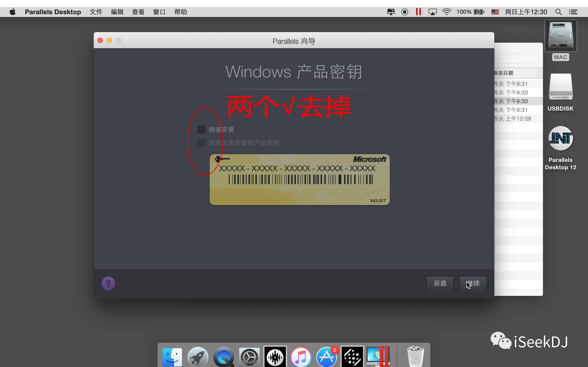Image resolution: width=588 pixels, height=367 pixels.
Task: Open Launchpad rocket icon in dock
Action: pos(198,357)
